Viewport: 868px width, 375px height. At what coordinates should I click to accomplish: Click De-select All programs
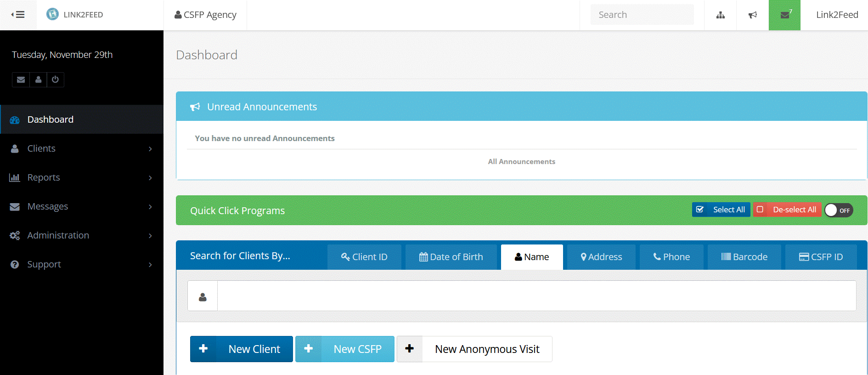(787, 210)
